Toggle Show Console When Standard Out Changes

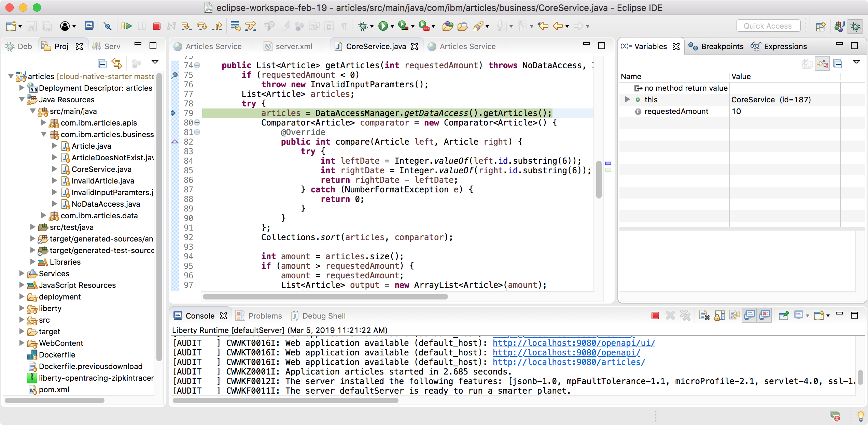749,316
